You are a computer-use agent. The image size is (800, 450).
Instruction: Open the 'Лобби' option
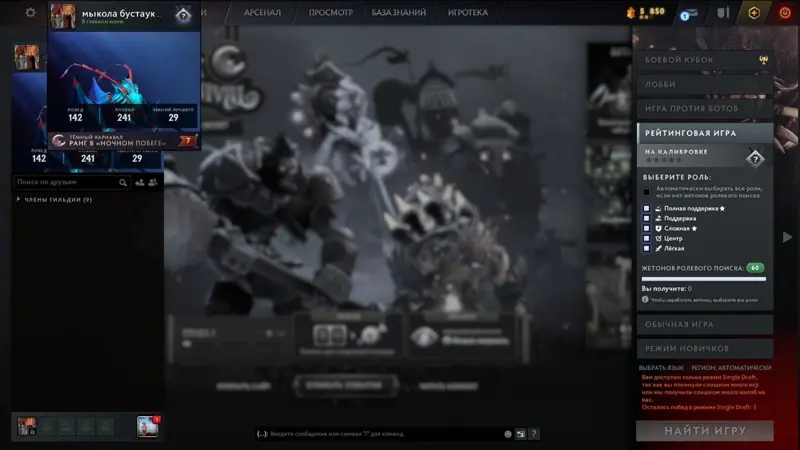click(705, 84)
